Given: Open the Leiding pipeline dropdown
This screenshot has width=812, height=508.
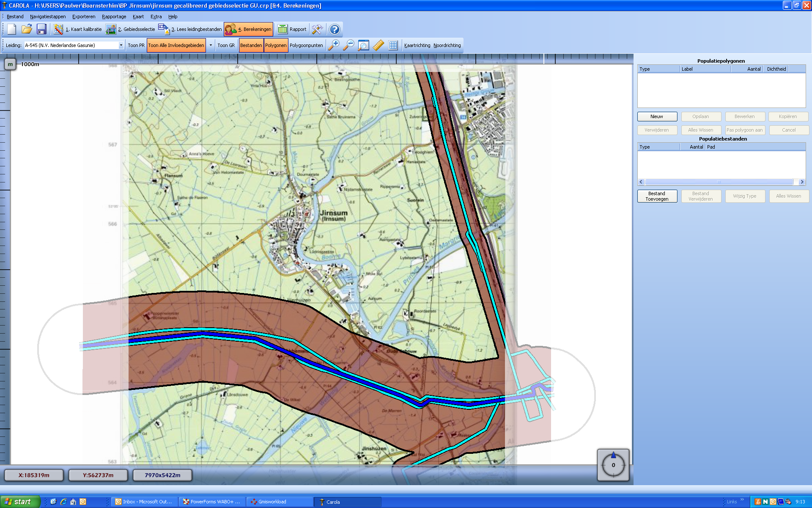Looking at the screenshot, I should 121,45.
